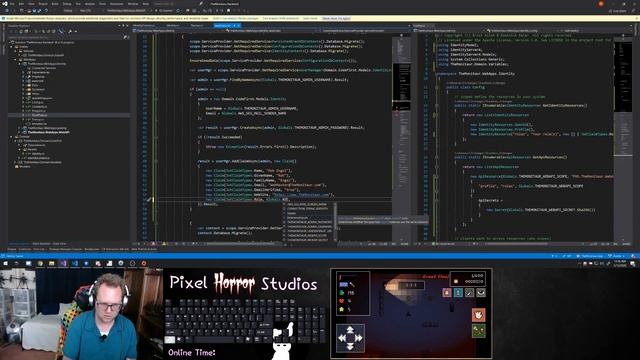Screen dimensions: 640x360
Task: Open the notifications icon in status bar
Action: pos(633,256)
